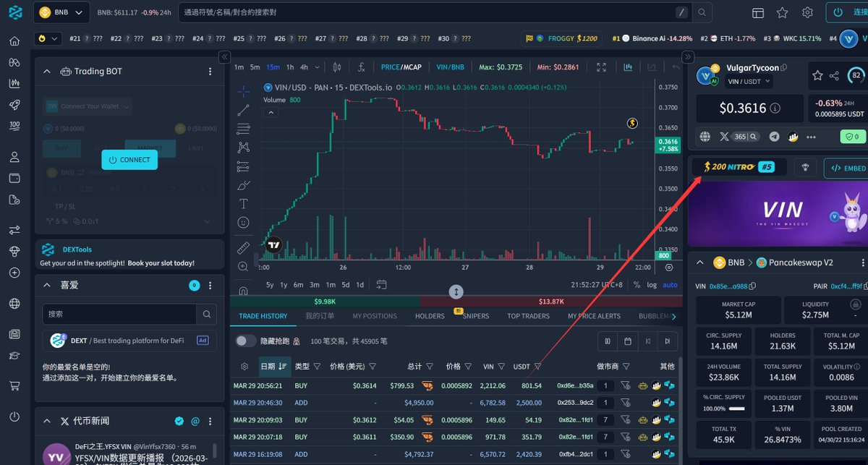Open FROGGY 1200 promoted token link

click(x=562, y=38)
